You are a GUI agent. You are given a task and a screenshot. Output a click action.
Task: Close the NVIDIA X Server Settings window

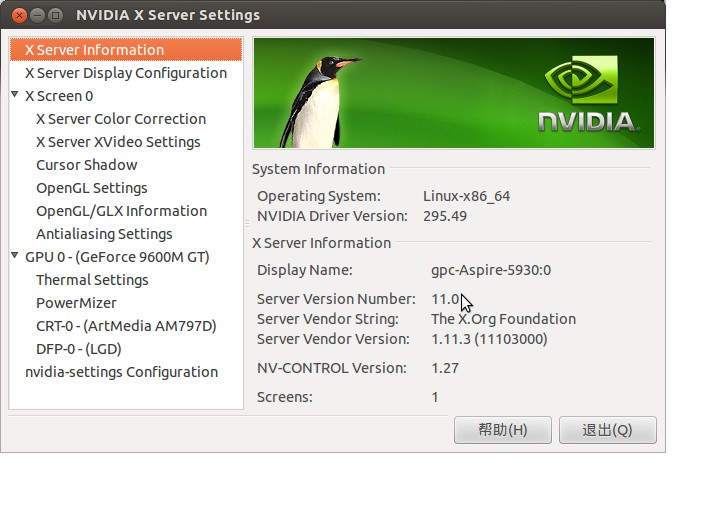coord(19,16)
